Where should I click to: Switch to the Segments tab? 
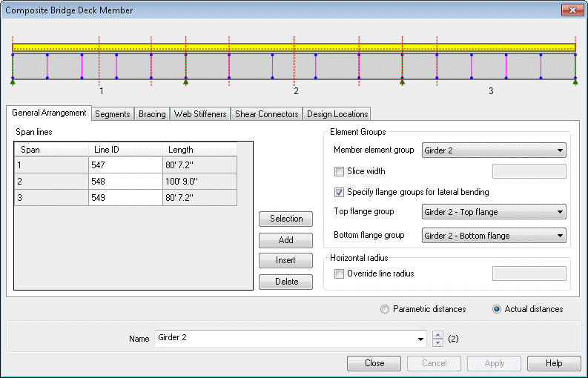click(x=113, y=114)
